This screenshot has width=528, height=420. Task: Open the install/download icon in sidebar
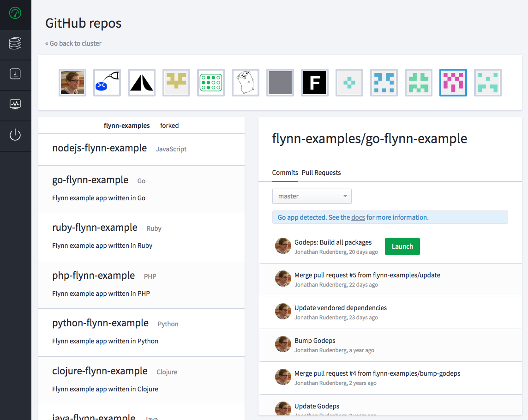coord(15,74)
